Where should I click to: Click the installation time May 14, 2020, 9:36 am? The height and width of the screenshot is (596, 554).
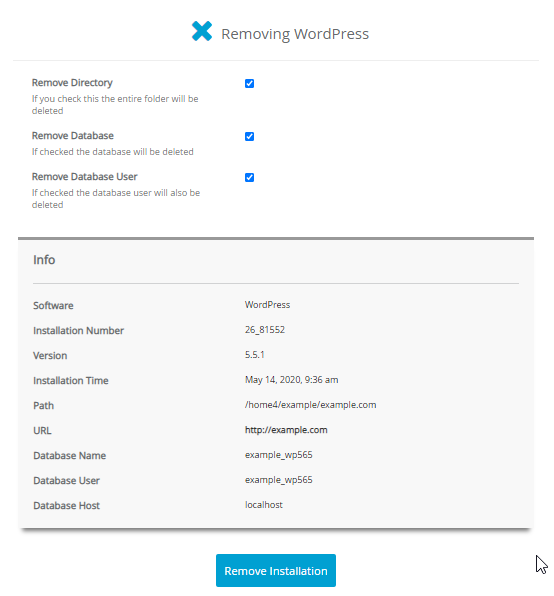(x=291, y=380)
